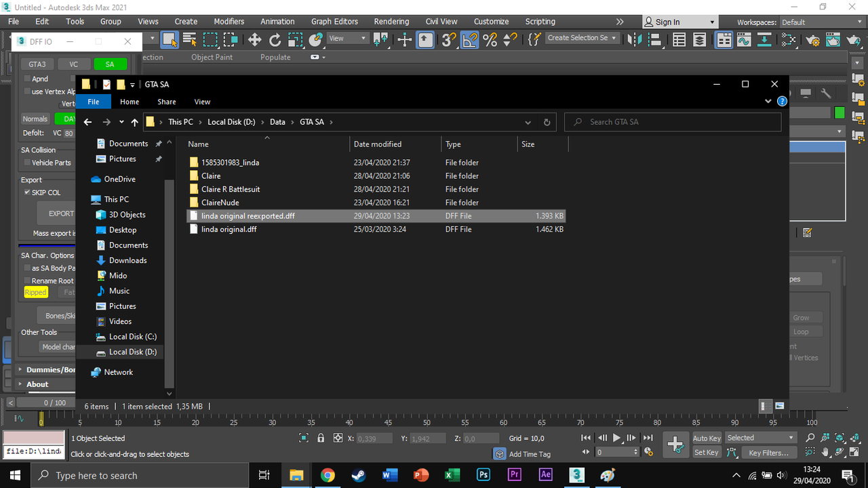Open the File tab in Explorer
The image size is (868, 488).
click(94, 102)
